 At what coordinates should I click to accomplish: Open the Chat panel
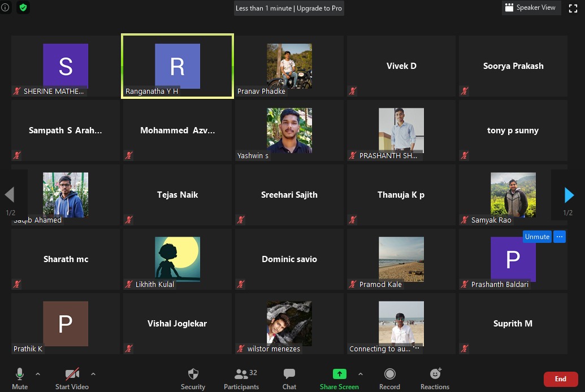[289, 374]
